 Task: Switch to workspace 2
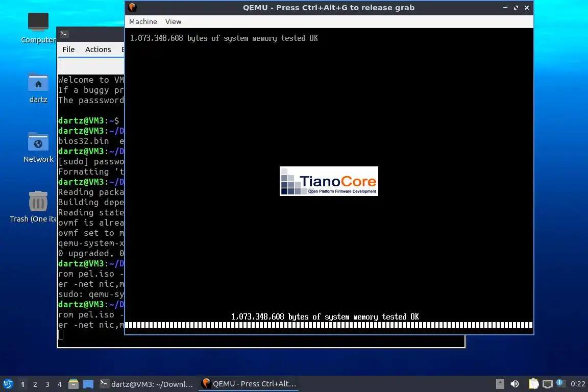click(35, 384)
